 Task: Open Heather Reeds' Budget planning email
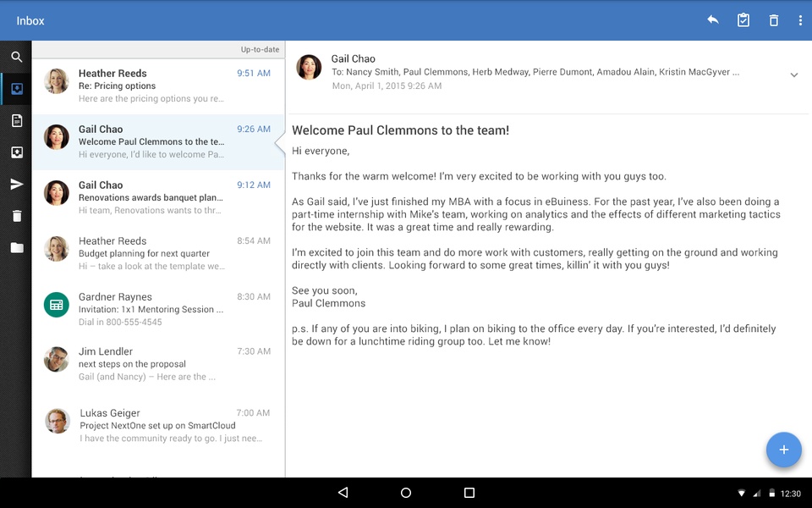click(x=158, y=253)
